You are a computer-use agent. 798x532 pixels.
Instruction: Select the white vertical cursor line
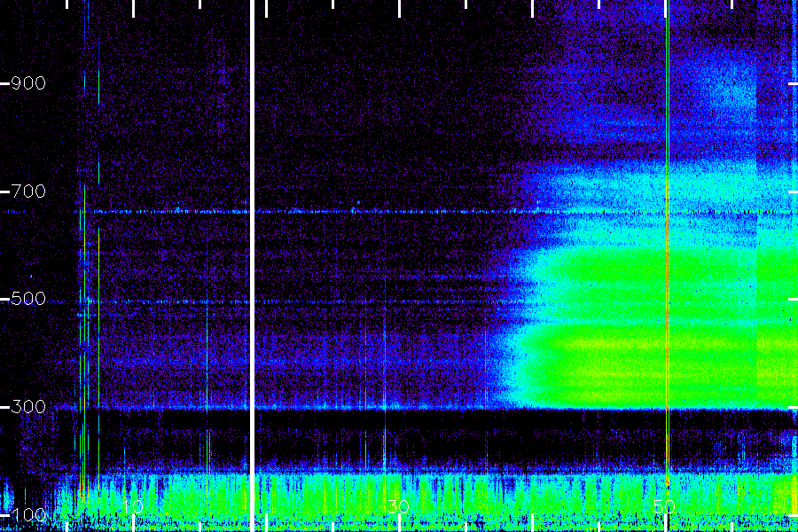(252, 266)
